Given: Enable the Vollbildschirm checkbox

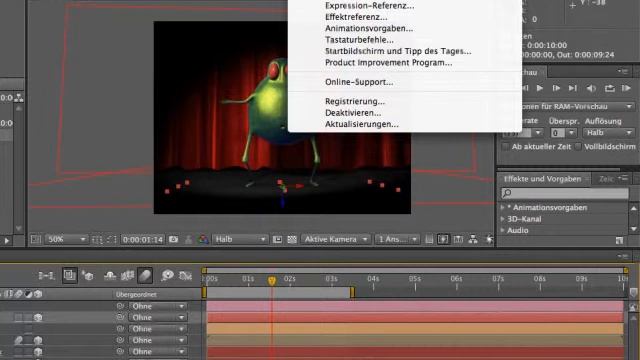Looking at the screenshot, I should pyautogui.click(x=578, y=147).
